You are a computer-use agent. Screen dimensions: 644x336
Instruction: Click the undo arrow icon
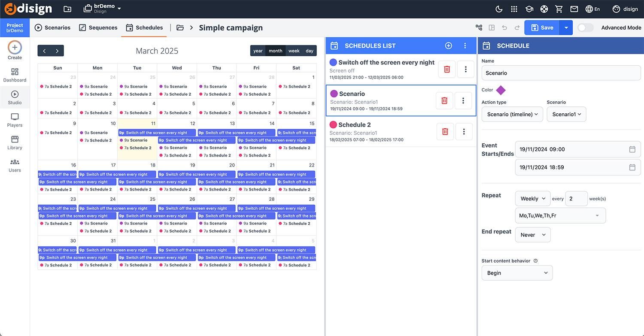pyautogui.click(x=504, y=27)
